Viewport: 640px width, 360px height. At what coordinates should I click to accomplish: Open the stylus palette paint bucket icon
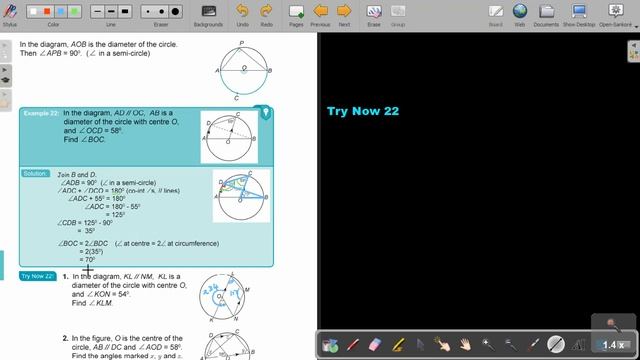click(x=330, y=345)
